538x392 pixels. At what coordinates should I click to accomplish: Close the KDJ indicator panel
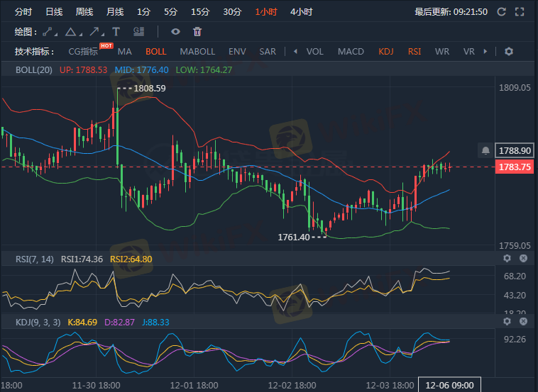click(524, 321)
